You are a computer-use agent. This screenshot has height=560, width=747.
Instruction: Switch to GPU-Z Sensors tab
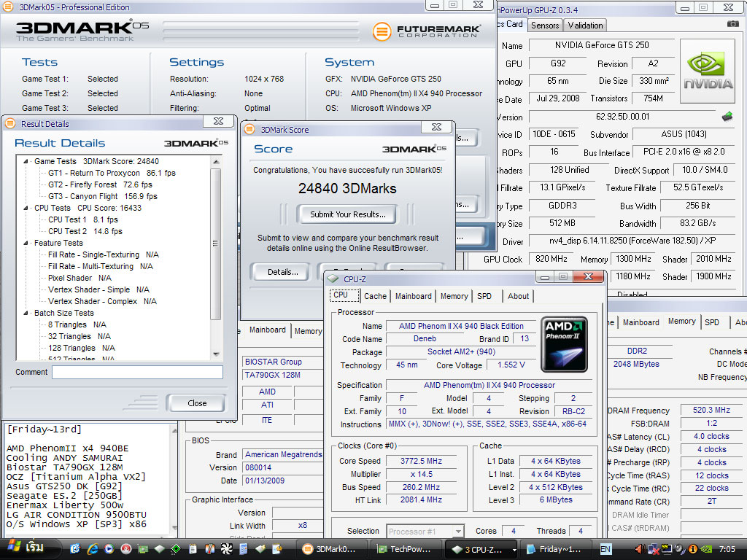pos(544,26)
